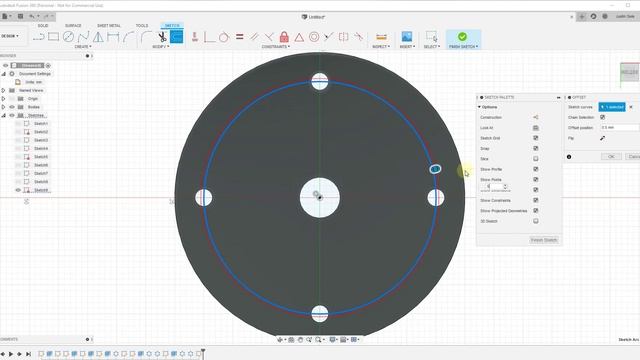Open the Modify dropdown menu
Image resolution: width=640 pixels, height=360 pixels.
pos(160,47)
